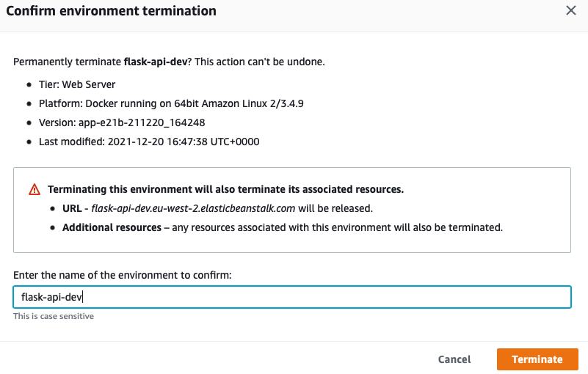Cancel the environment termination
This screenshot has height=374, width=588.
point(454,359)
